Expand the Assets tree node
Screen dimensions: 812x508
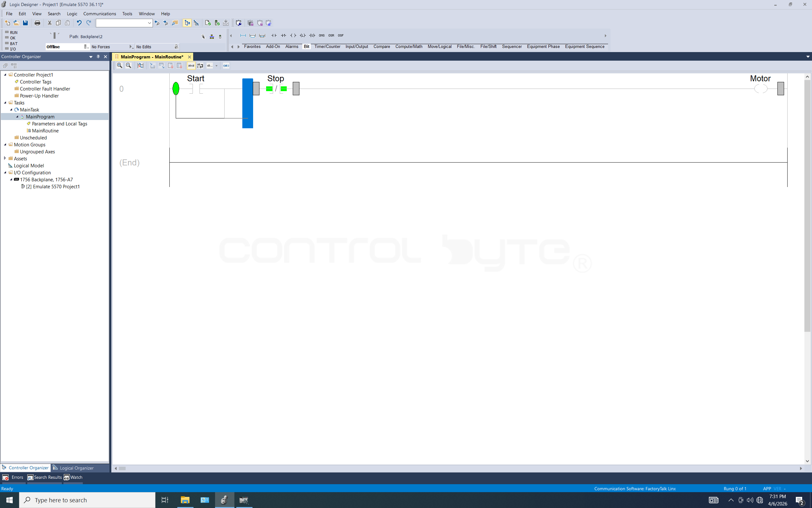5,158
